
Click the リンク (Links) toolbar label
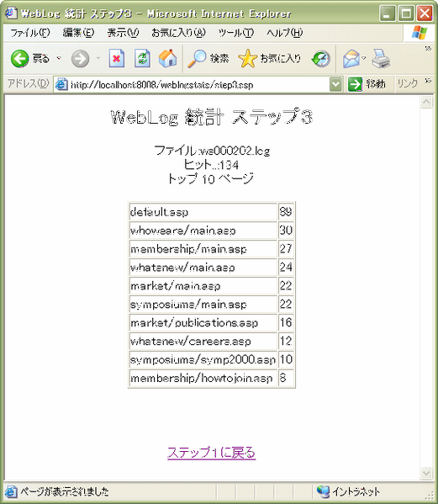[x=408, y=84]
